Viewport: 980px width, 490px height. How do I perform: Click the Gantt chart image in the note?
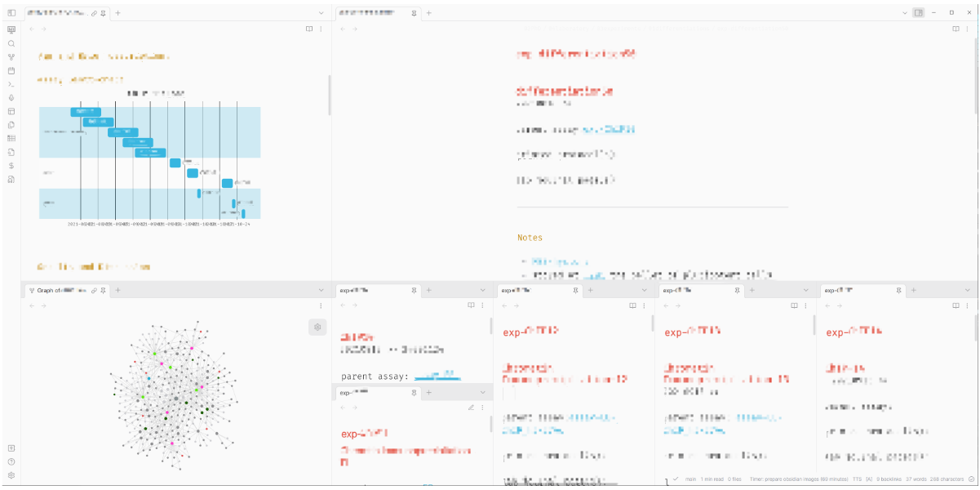click(x=149, y=159)
